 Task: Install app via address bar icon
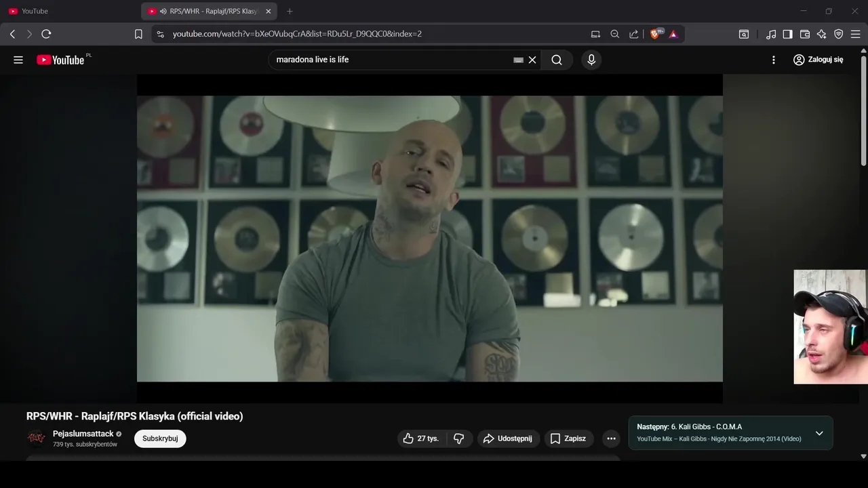(595, 34)
